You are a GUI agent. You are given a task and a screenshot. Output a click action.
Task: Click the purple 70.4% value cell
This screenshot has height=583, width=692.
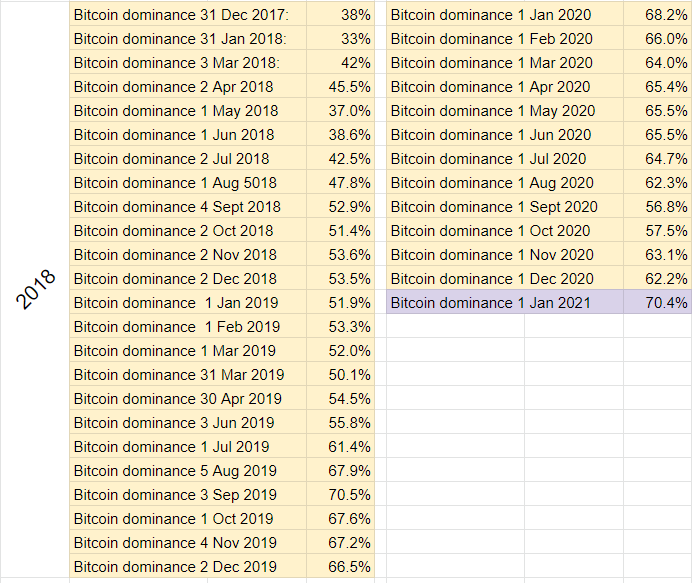click(x=658, y=302)
